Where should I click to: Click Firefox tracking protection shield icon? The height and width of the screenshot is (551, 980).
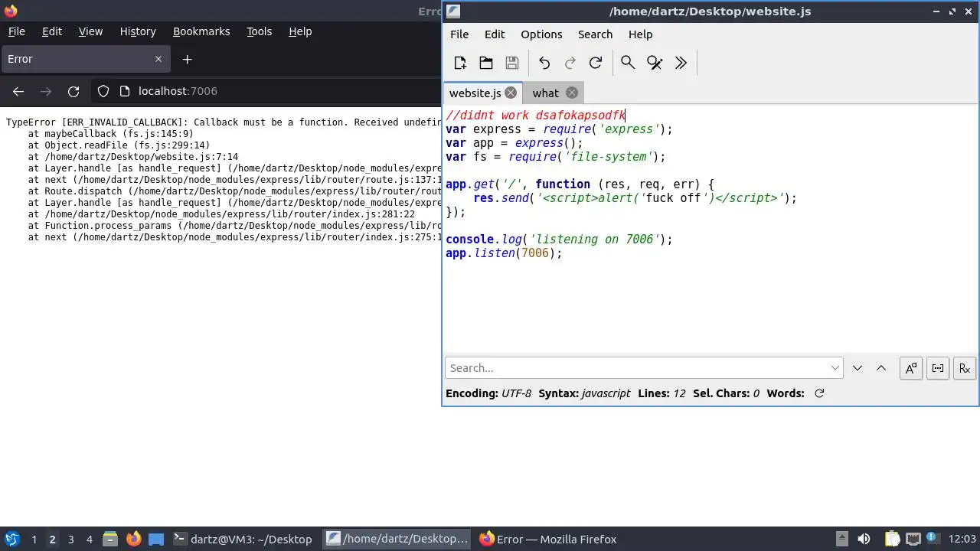tap(103, 91)
